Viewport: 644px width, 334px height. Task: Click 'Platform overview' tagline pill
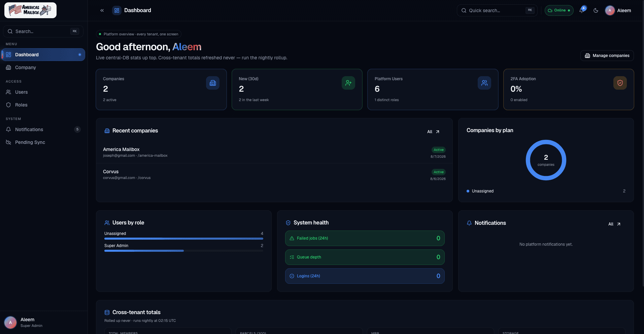point(139,34)
